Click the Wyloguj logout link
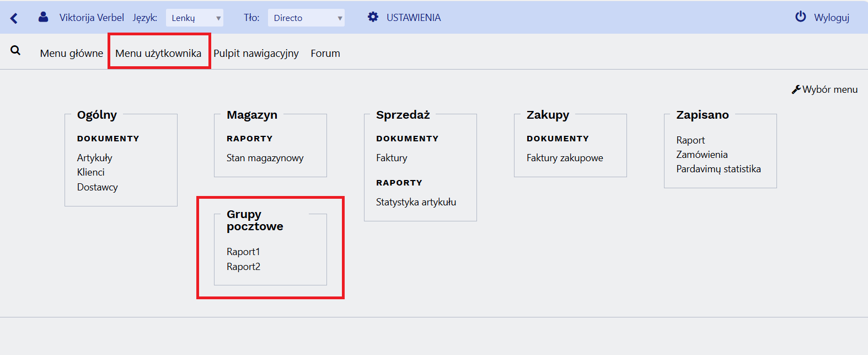The image size is (868, 355). (832, 18)
